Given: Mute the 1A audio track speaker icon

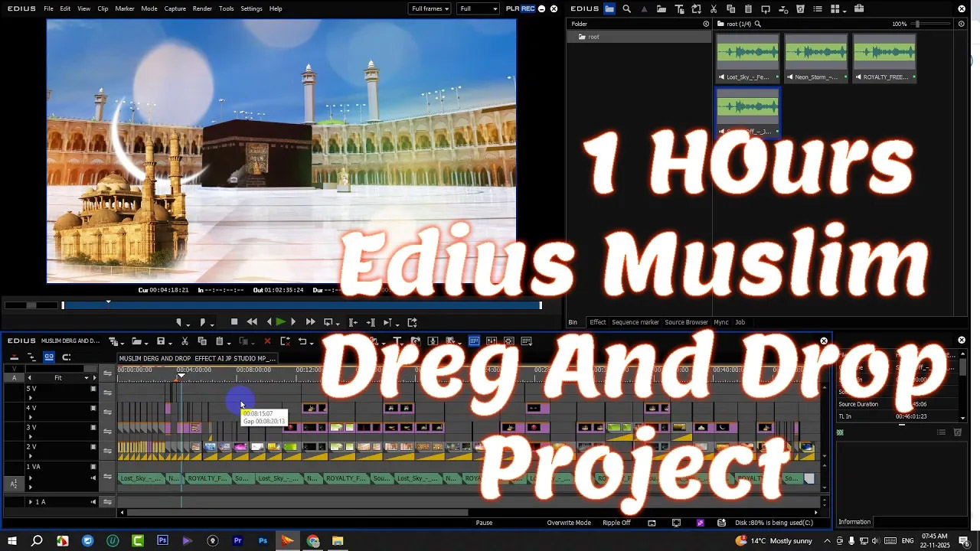Looking at the screenshot, I should 92,501.
